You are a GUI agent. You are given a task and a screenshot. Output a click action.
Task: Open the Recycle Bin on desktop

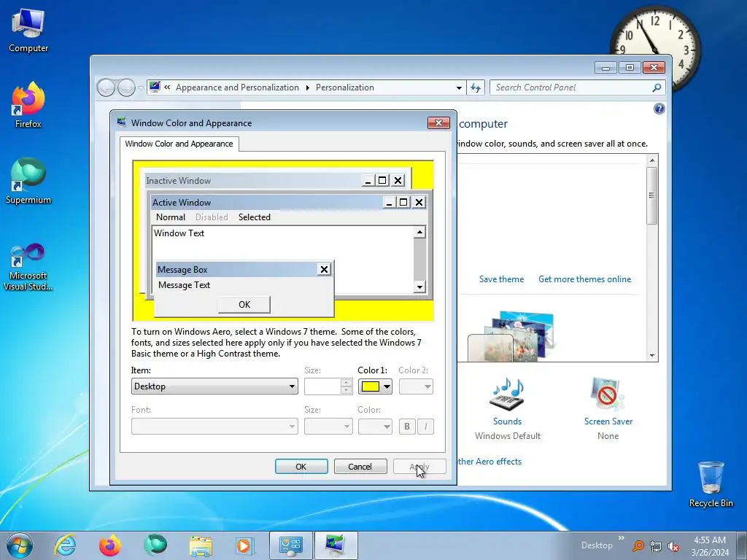click(711, 484)
